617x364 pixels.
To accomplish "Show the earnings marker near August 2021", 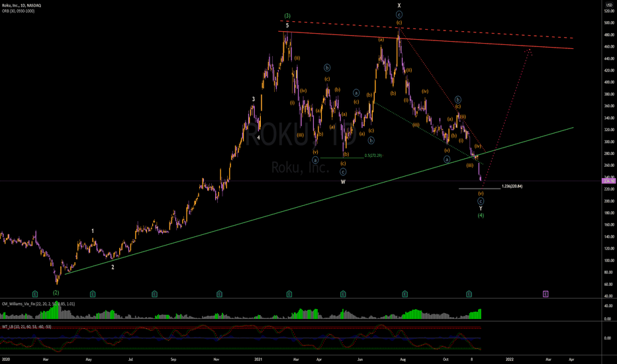I will coord(405,294).
